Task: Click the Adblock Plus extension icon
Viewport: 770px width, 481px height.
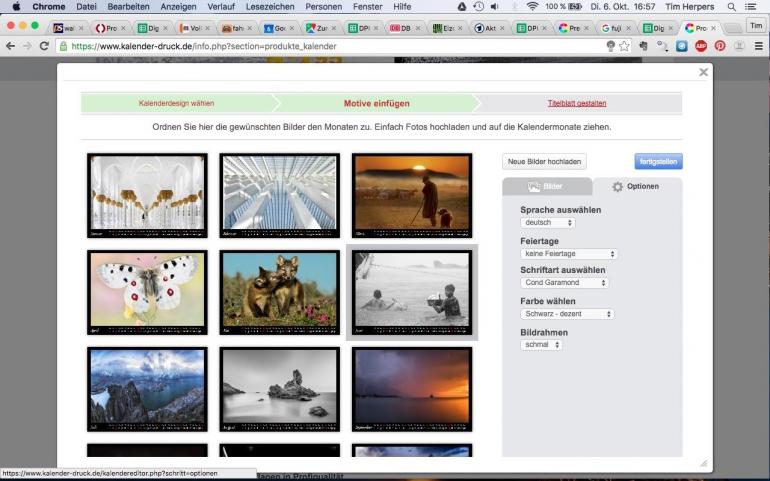Action: [x=701, y=46]
